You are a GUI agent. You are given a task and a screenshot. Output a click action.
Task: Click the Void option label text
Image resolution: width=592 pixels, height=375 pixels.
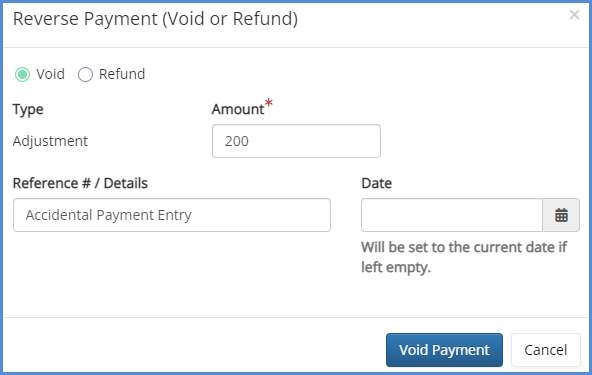coord(50,74)
